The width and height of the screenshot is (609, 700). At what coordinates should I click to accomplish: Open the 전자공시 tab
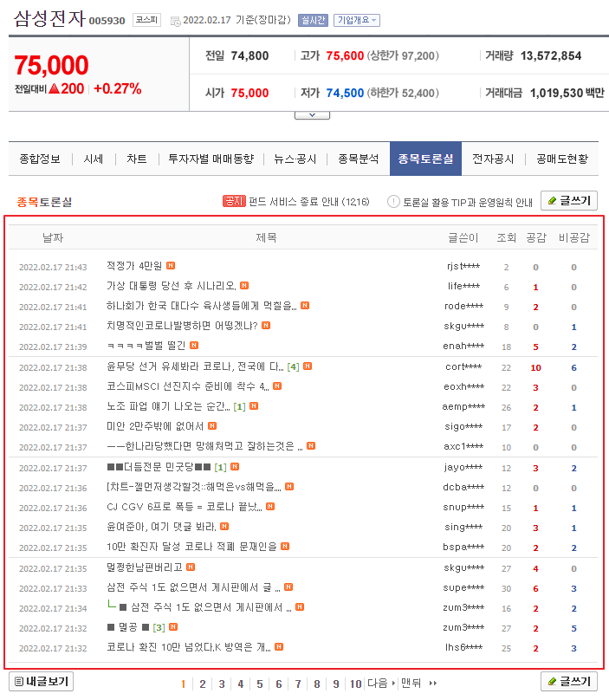tap(493, 159)
